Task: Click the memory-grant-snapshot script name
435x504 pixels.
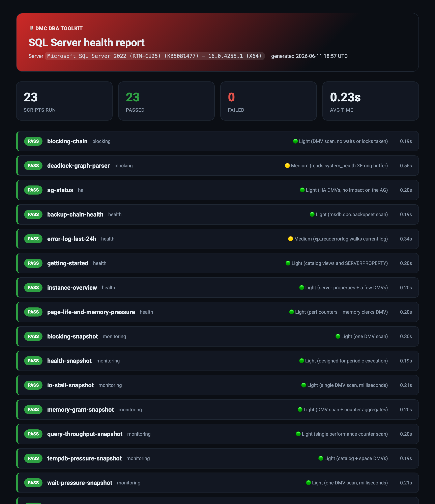Action: [x=80, y=410]
